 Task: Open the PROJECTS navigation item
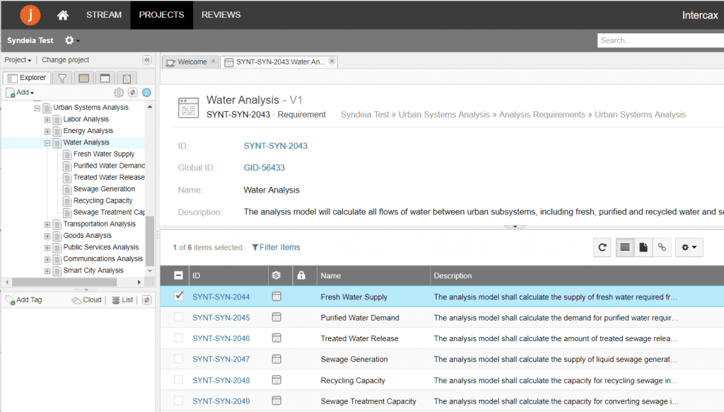(162, 15)
